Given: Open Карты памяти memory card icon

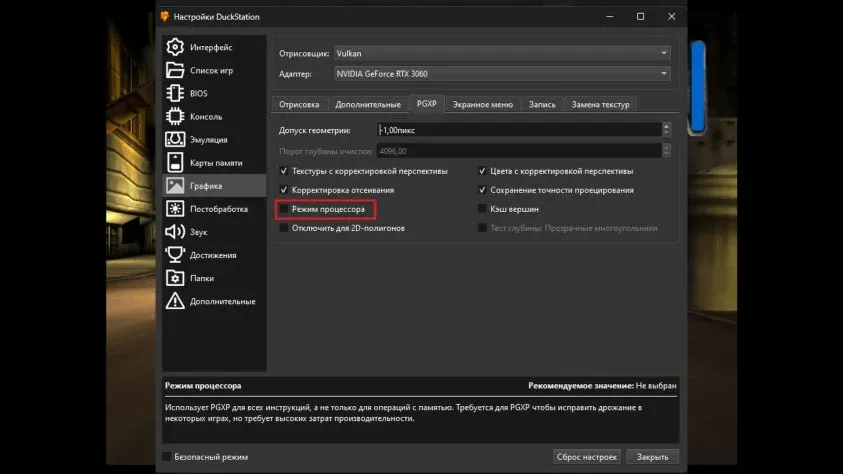Looking at the screenshot, I should tap(175, 163).
